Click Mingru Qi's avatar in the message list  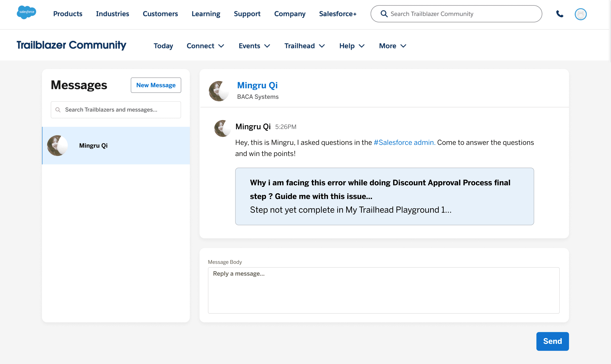[x=57, y=145]
